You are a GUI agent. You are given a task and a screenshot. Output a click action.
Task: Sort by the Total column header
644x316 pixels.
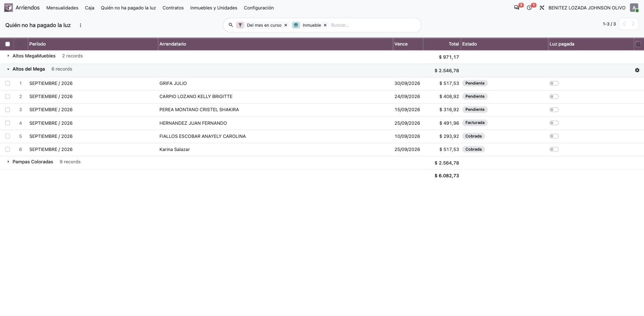[442, 44]
